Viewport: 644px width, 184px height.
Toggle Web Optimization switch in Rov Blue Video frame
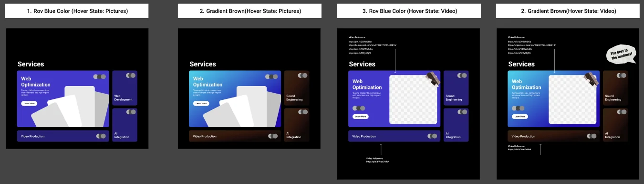(359, 108)
